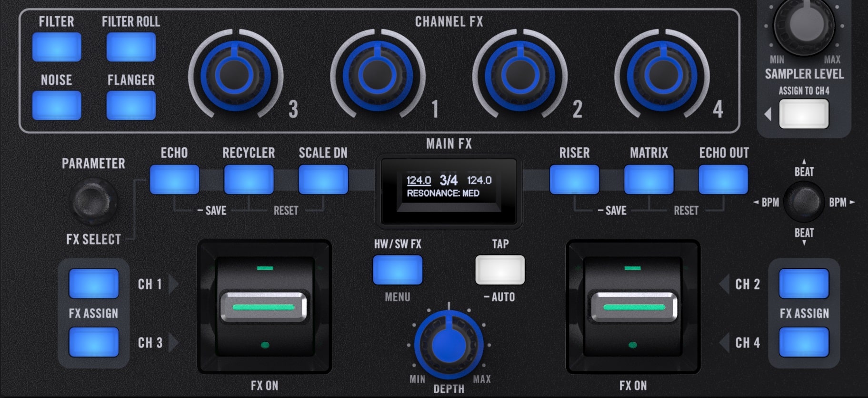Click the channel 3 FX knob
Viewport: 868px width, 398px height.
[x=235, y=75]
